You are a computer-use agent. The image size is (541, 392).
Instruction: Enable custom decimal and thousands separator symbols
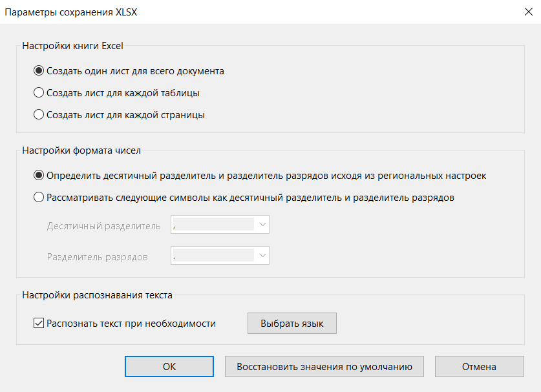39,196
